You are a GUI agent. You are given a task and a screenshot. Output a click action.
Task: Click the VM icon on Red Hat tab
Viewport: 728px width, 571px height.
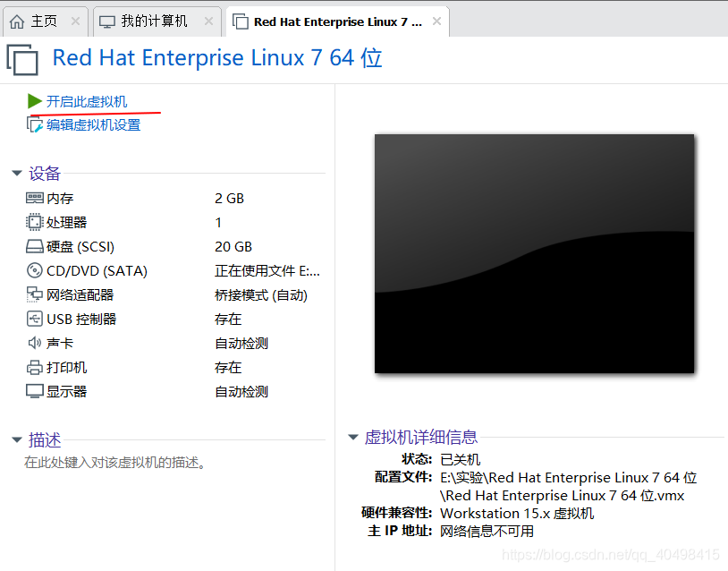240,21
